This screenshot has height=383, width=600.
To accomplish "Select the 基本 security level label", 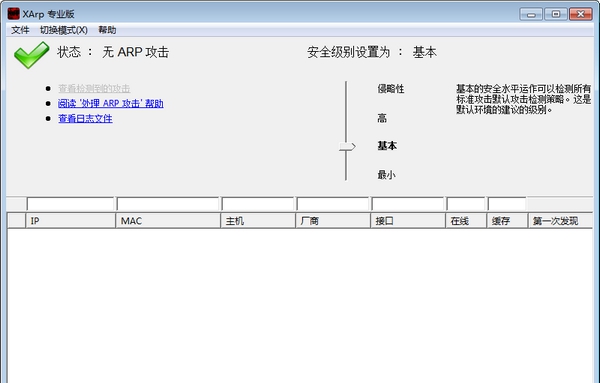I will pos(387,146).
